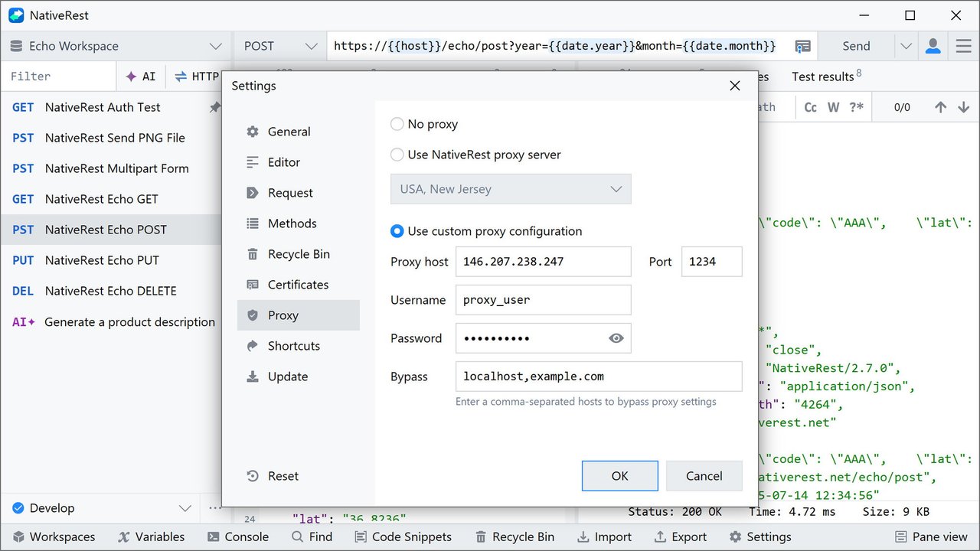980x551 pixels.
Task: Expand the USA, New Jersey server dropdown
Action: (x=511, y=189)
